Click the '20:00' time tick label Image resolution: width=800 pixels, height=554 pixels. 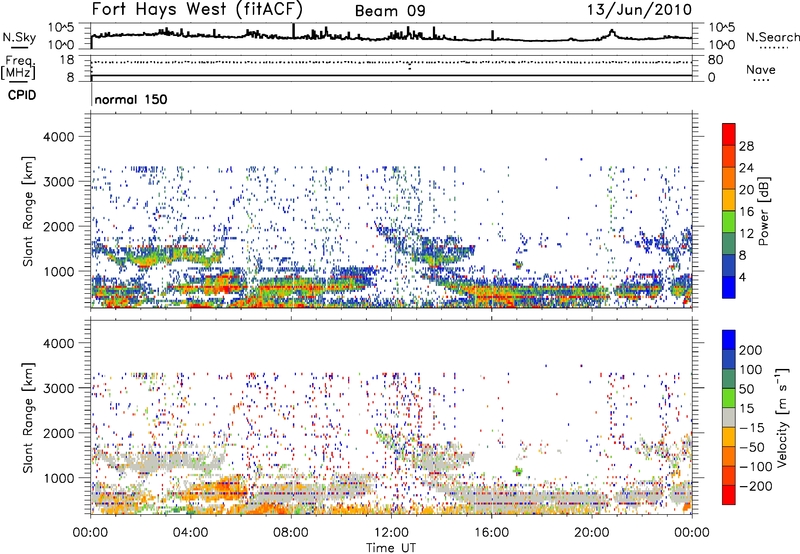(x=592, y=533)
